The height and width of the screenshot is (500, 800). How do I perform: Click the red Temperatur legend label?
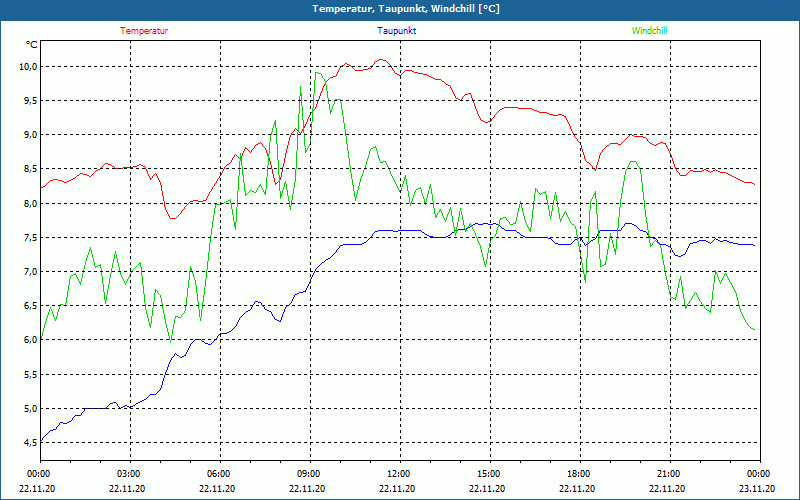click(144, 31)
